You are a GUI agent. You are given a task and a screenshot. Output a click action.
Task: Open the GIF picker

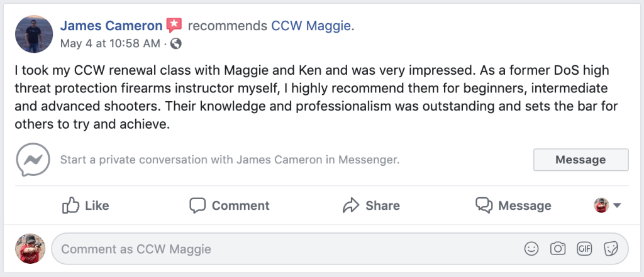(x=584, y=249)
